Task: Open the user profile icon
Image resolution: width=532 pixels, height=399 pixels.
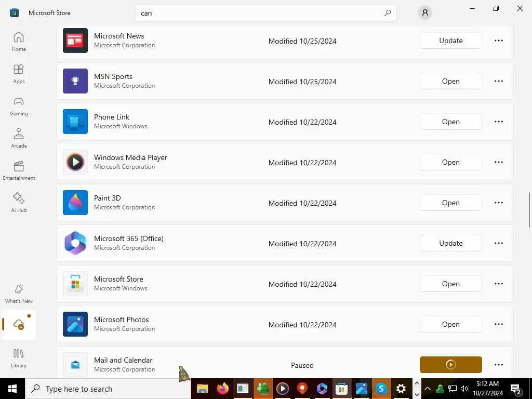Action: click(425, 13)
